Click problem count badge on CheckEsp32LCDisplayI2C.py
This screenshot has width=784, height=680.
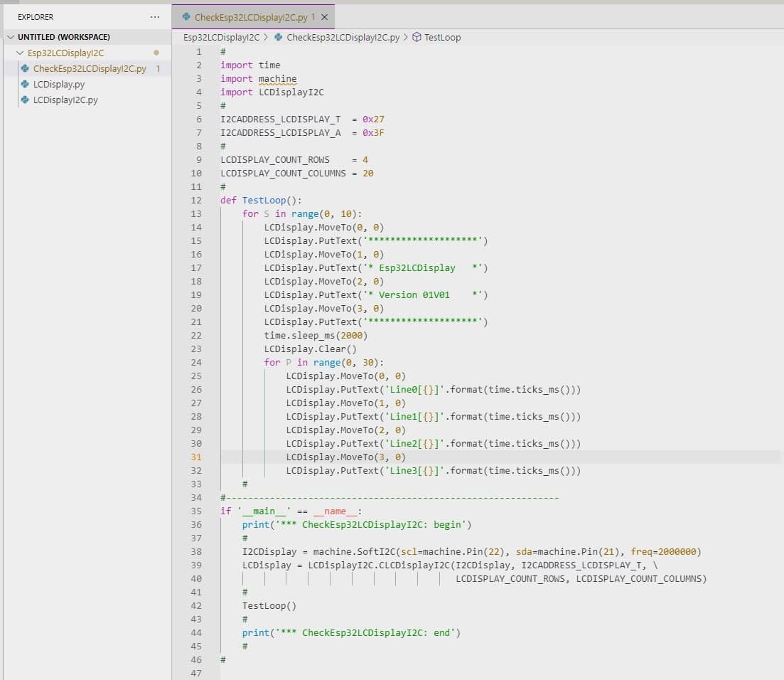[x=158, y=69]
